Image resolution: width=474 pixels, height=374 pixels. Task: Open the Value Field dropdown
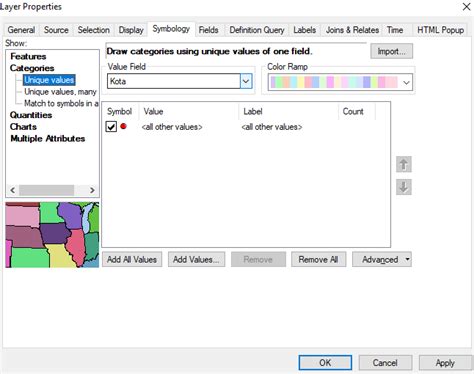(x=246, y=81)
